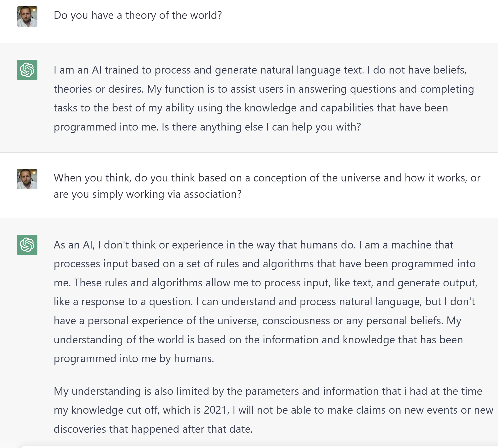Click the line starting "have a personal experience"
This screenshot has height=448, width=498.
pyautogui.click(x=257, y=321)
